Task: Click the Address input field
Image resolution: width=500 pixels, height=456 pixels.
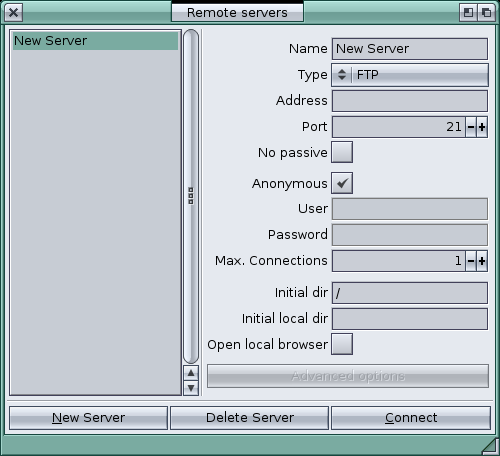Action: point(410,101)
